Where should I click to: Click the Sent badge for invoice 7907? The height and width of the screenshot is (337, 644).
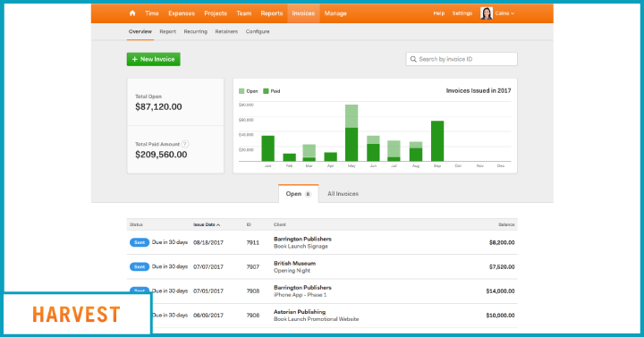140,266
